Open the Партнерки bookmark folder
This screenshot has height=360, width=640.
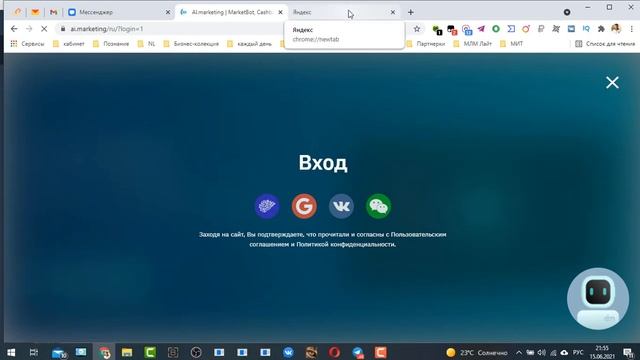(426, 44)
